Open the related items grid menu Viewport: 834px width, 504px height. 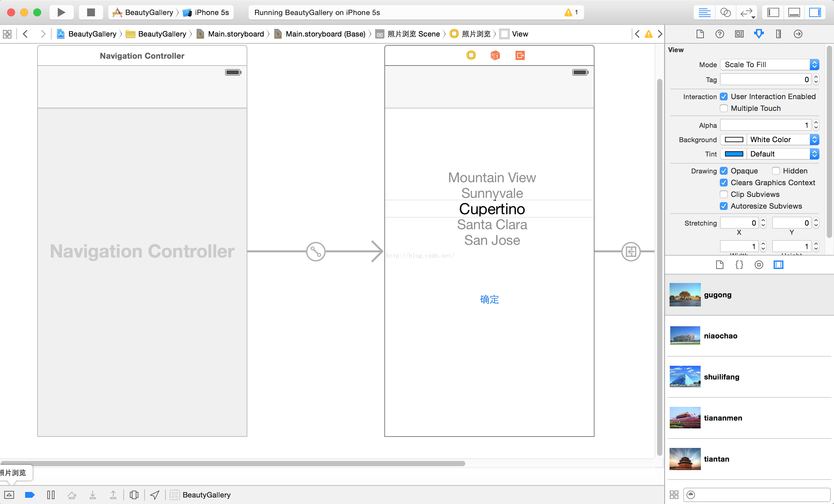(x=7, y=34)
